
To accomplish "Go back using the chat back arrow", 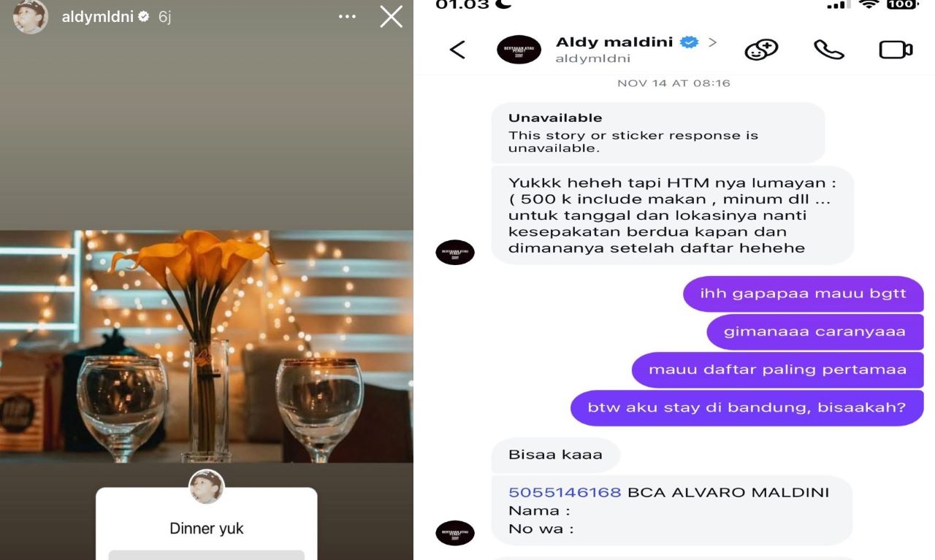I will pyautogui.click(x=457, y=50).
